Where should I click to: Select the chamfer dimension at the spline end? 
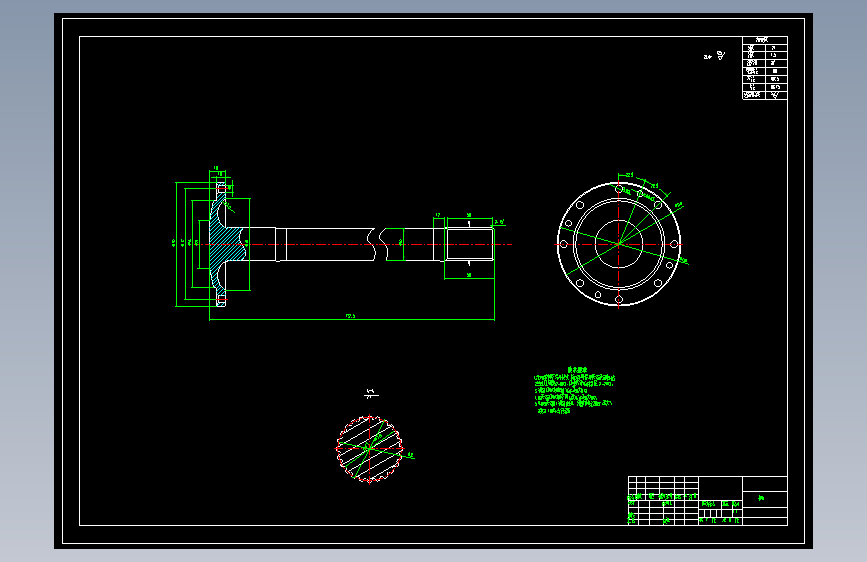[499, 222]
